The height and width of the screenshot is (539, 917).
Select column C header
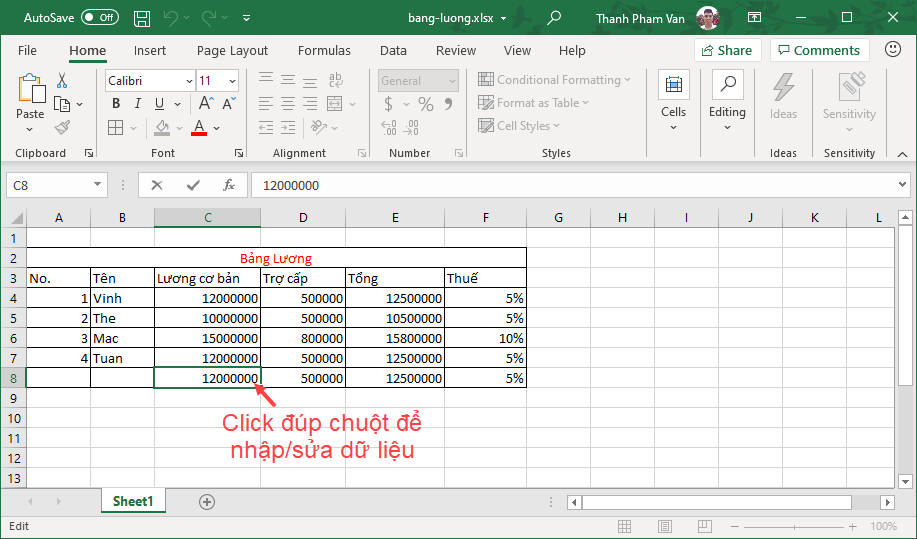pos(208,217)
